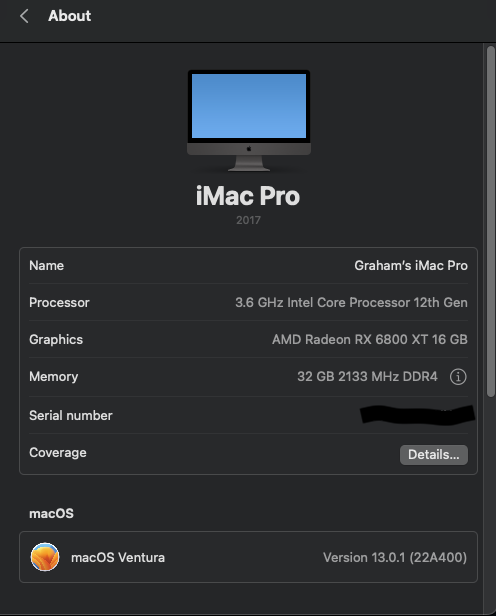Click the Graphics row label
496x616 pixels.
click(56, 339)
